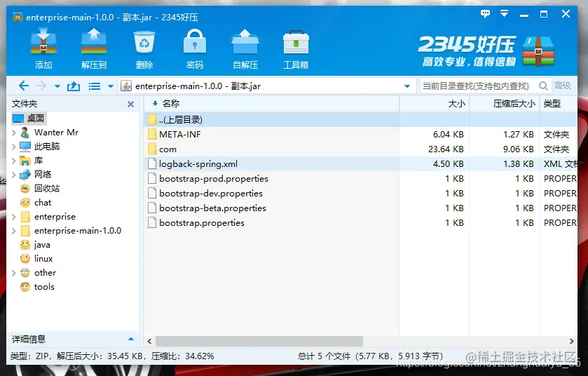
Task: Select logback-spring.xml file
Action: pos(361,164)
